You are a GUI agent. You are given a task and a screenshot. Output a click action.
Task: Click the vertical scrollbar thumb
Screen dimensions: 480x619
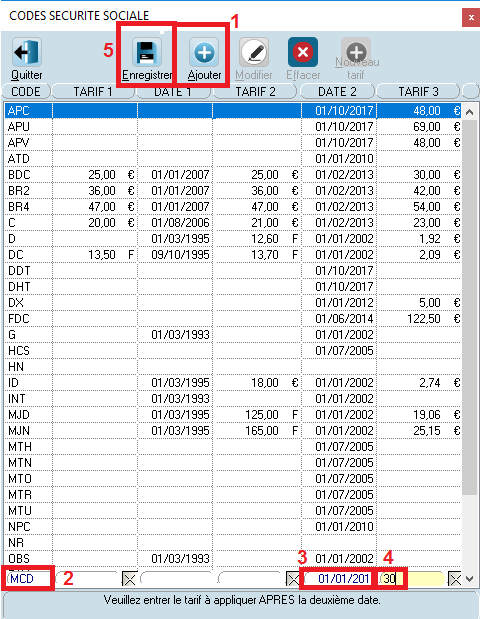[469, 308]
